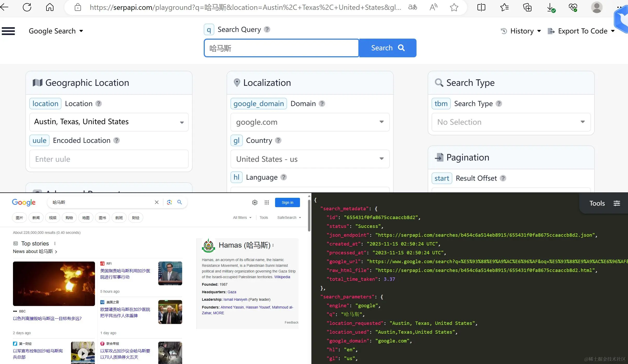Viewport: 628px width, 364px height.
Task: Open the Ismail Haniyeh link
Action: tap(235, 299)
